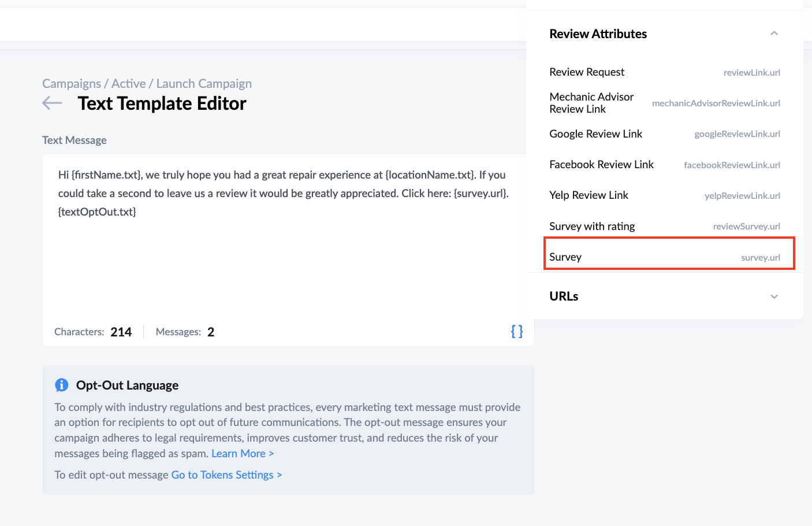Click the highlighted Survey token
The width and height of the screenshot is (812, 526).
(x=669, y=256)
